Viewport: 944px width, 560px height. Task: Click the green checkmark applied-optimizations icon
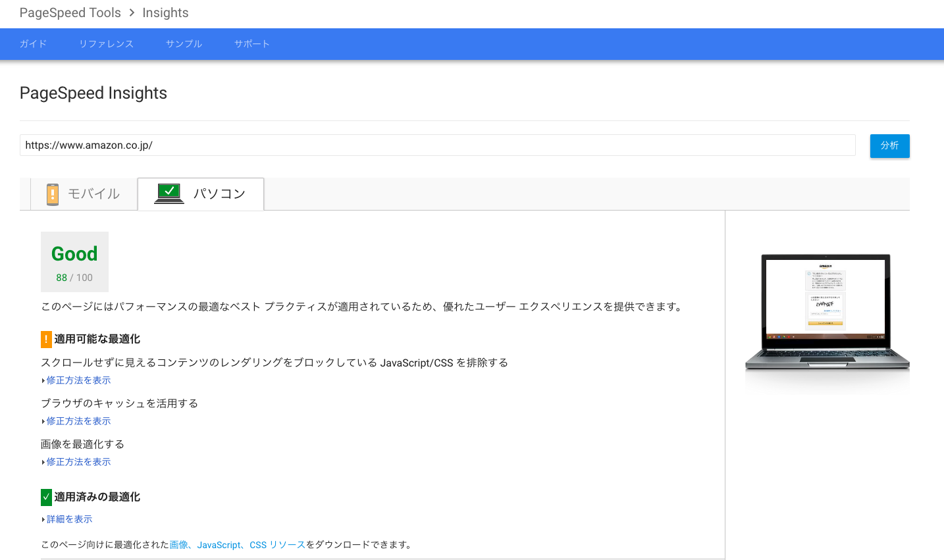point(46,497)
